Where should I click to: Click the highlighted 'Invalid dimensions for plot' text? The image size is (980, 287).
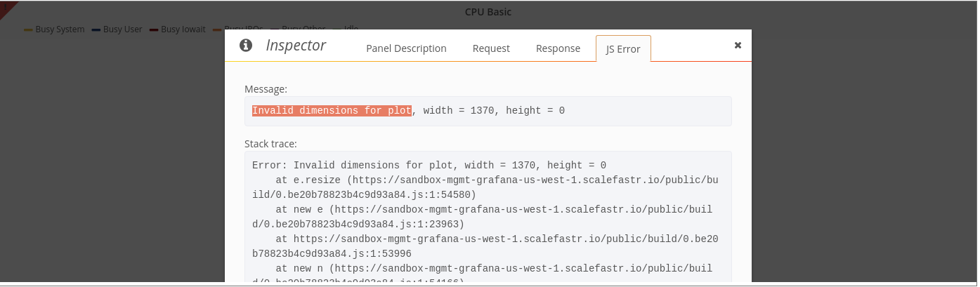(332, 111)
